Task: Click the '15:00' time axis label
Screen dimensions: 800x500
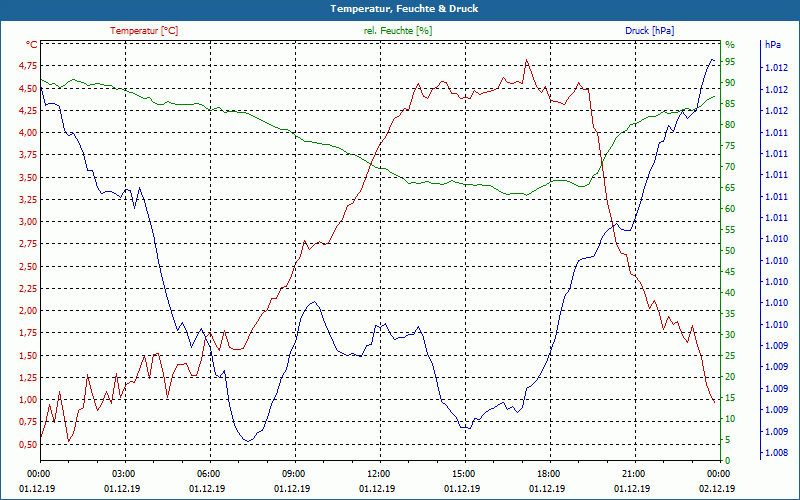Action: coord(464,473)
